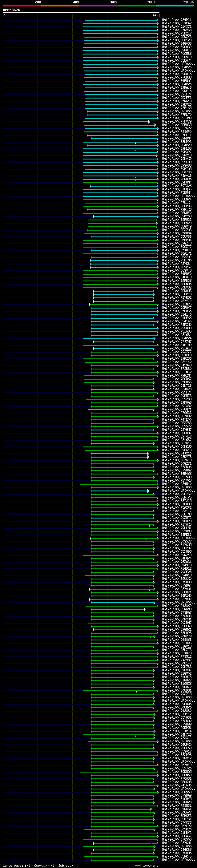This screenshot has width=197, height=868.
Task: Select the green ~80% legend segment
Action: pyautogui.click(x=137, y=6)
